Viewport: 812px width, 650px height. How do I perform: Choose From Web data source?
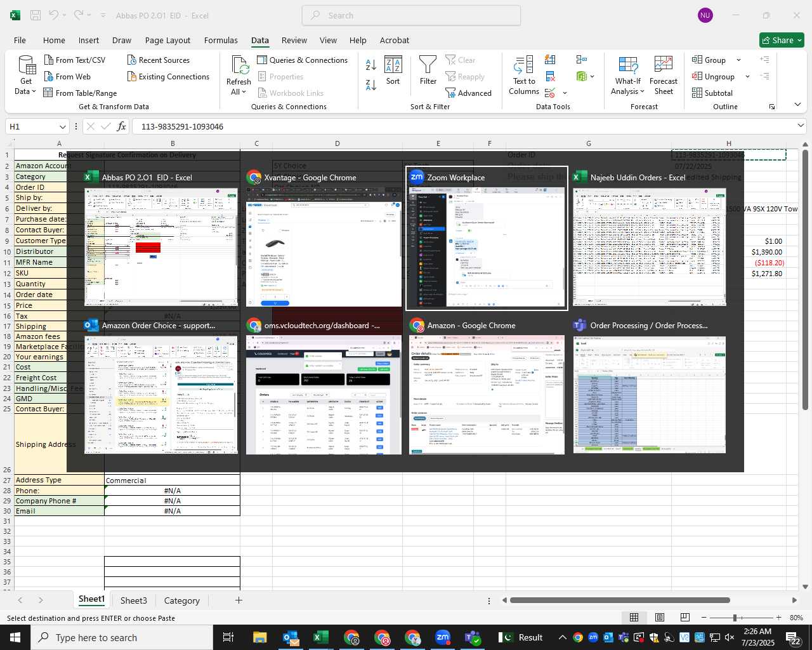coord(67,76)
